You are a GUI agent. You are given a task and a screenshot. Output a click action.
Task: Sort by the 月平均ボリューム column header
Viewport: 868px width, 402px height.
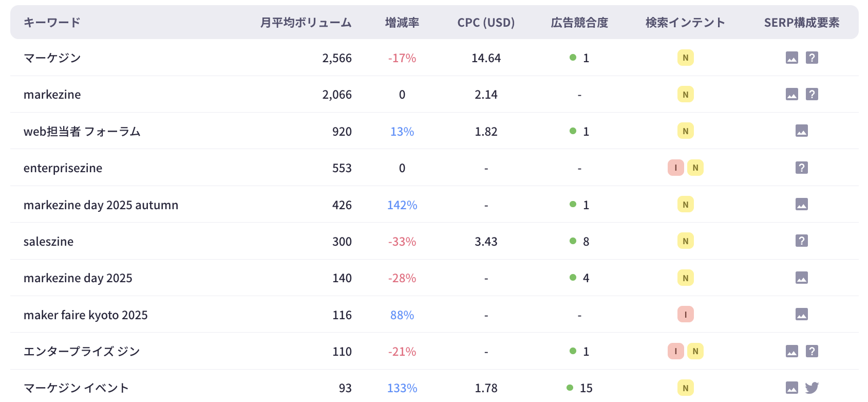tap(306, 23)
